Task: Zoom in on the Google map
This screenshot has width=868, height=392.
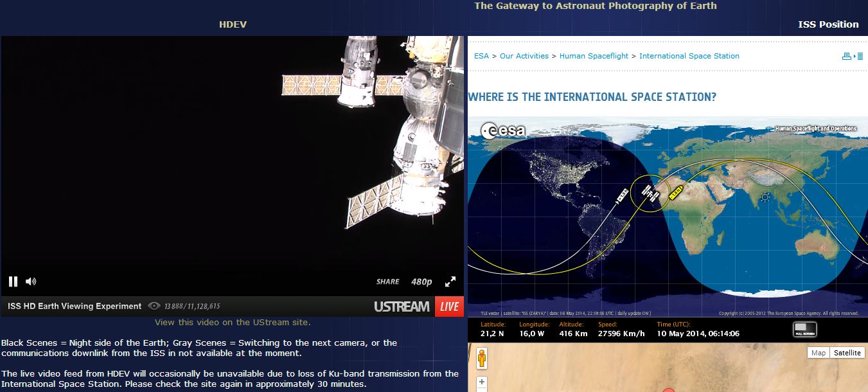Action: point(482,383)
